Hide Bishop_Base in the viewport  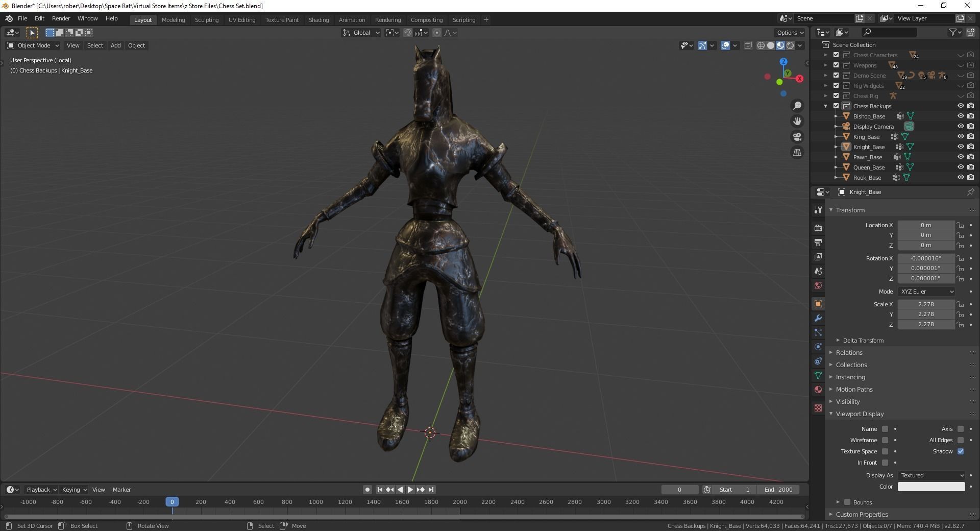[x=960, y=116]
